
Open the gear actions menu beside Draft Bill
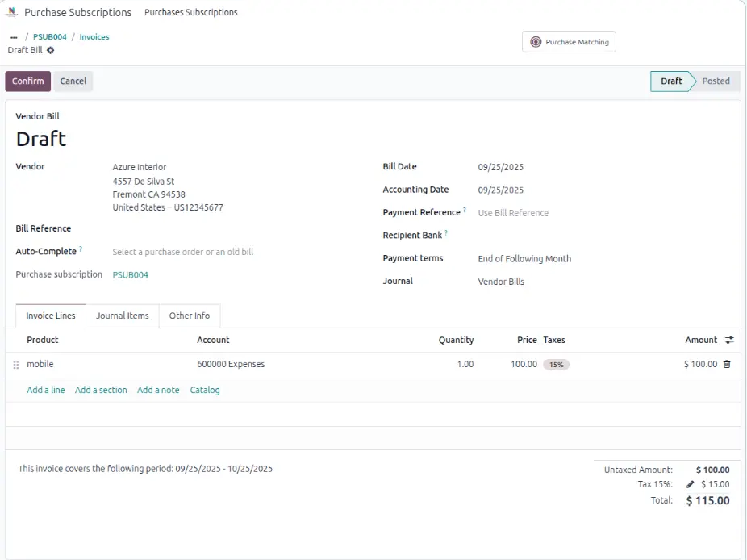coord(51,50)
